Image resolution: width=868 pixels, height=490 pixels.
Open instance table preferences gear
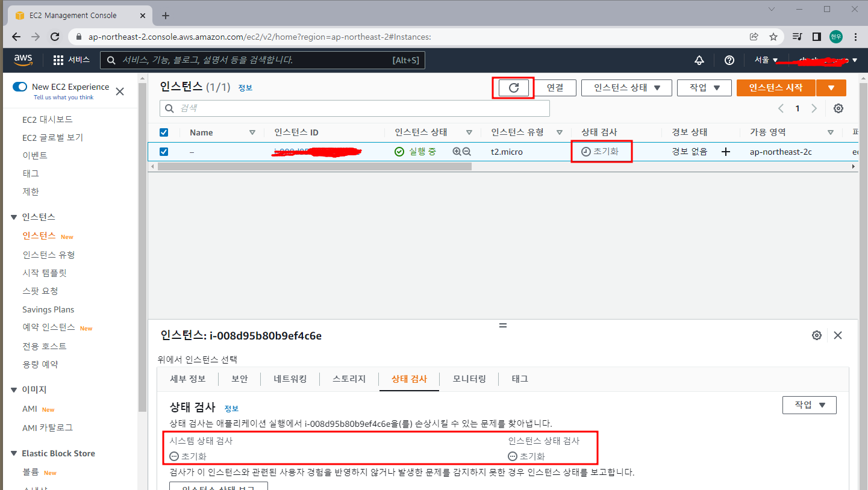coord(838,108)
